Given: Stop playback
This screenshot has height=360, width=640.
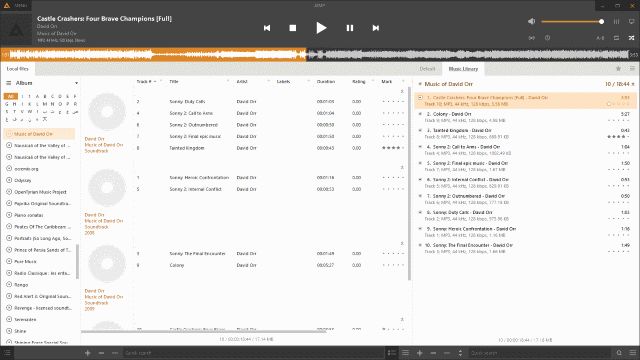Looking at the screenshot, I should point(293,28).
